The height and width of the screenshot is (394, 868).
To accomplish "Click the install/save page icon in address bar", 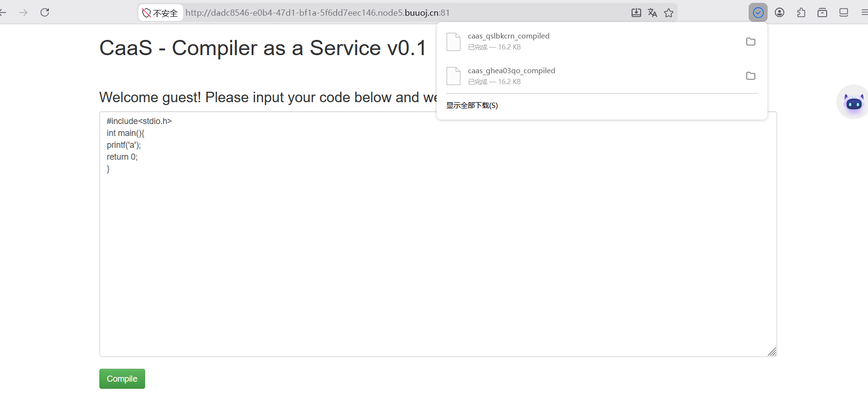I will 636,13.
